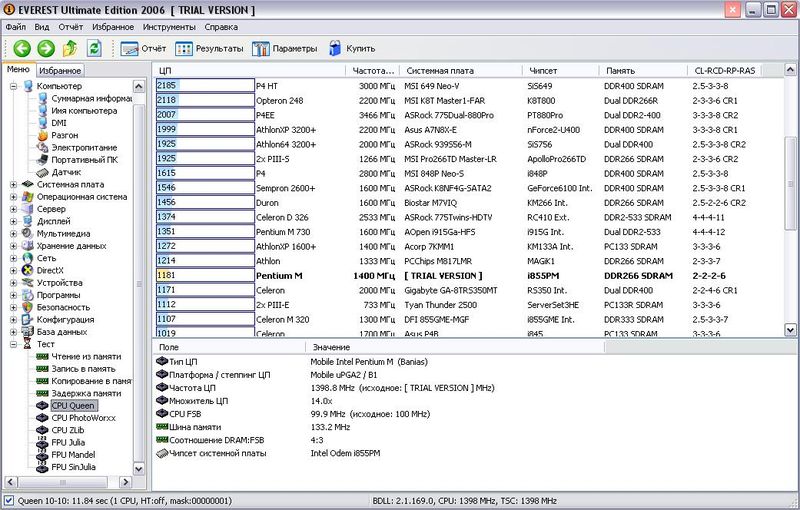Sort by Системная плата column header
The width and height of the screenshot is (800, 510).
pos(461,70)
